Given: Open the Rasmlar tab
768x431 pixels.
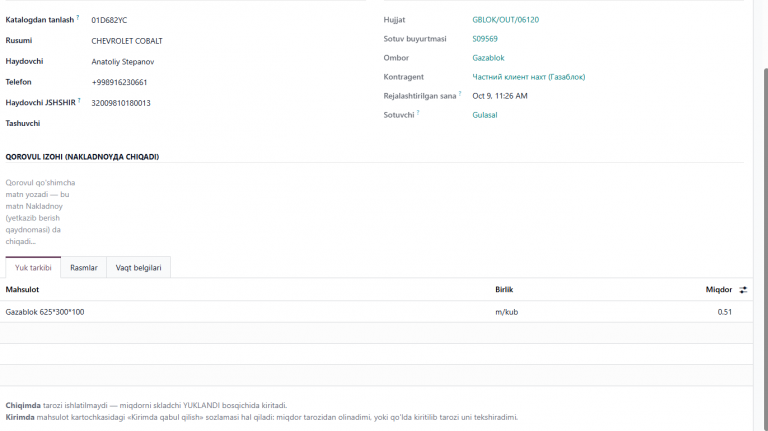Looking at the screenshot, I should (84, 267).
